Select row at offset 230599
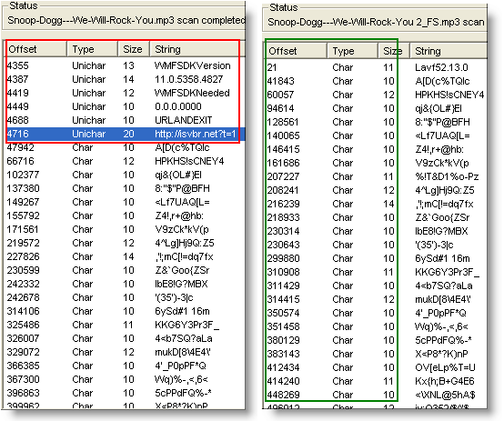The image size is (504, 421). [x=125, y=270]
